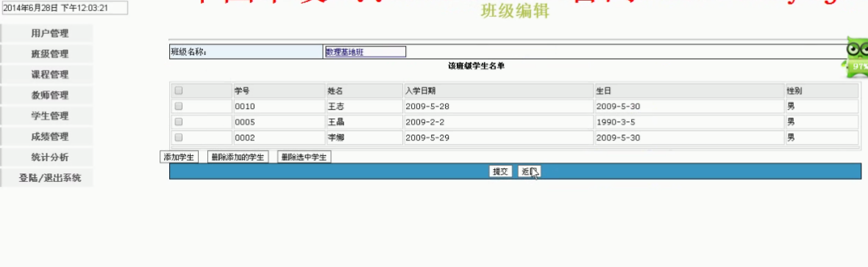Image resolution: width=868 pixels, height=267 pixels.
Task: Click the 性别 column header
Action: coord(822,91)
